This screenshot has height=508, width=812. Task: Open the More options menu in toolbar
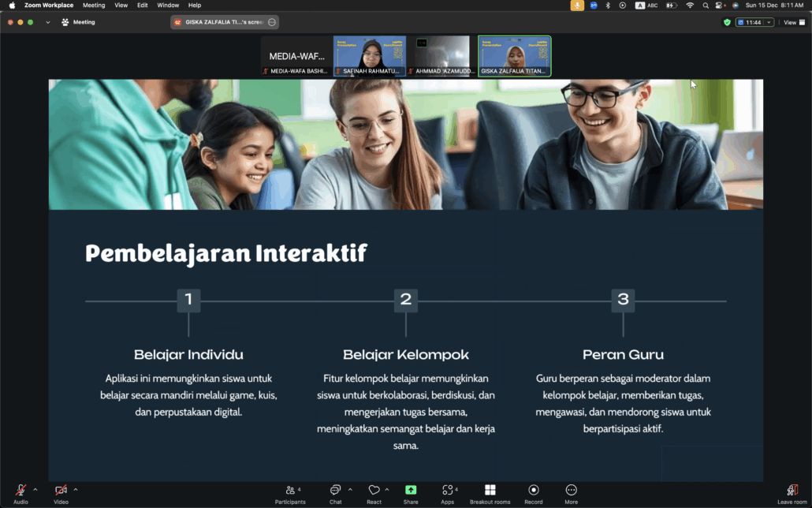[572, 494]
